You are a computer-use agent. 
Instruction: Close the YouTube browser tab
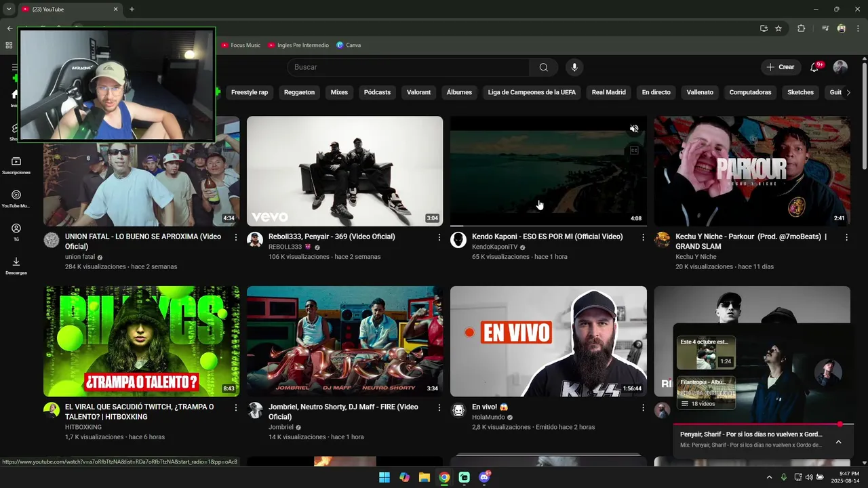click(115, 9)
